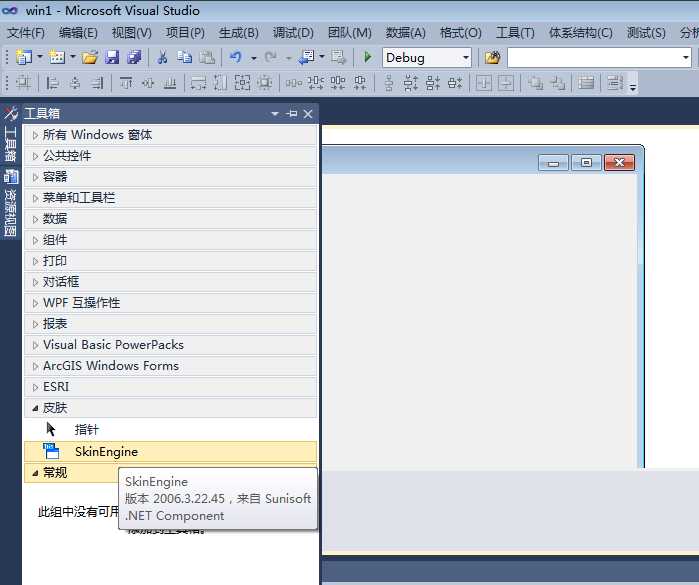Screen dimensions: 699x585
Task: Click the Navigate Backward icon
Action: 306,57
